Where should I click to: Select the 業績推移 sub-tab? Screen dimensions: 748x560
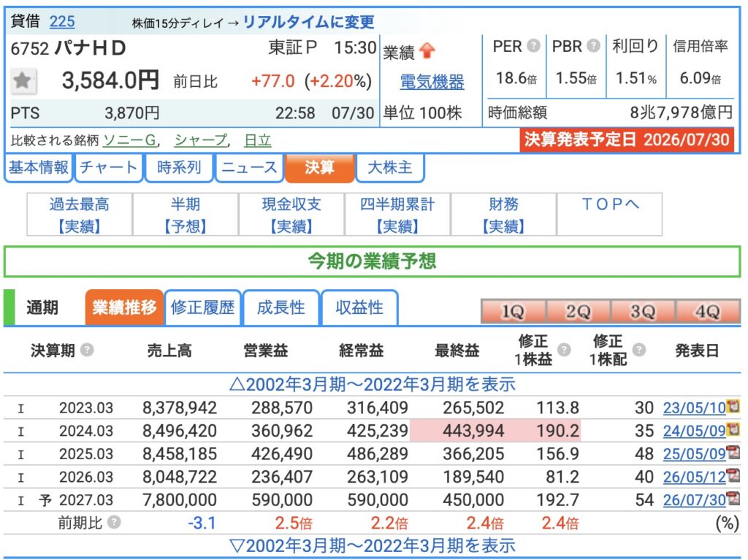(124, 307)
